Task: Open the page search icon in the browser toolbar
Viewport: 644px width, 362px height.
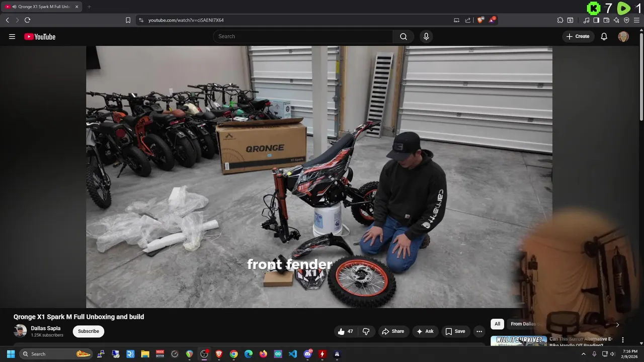Action: 570,20
